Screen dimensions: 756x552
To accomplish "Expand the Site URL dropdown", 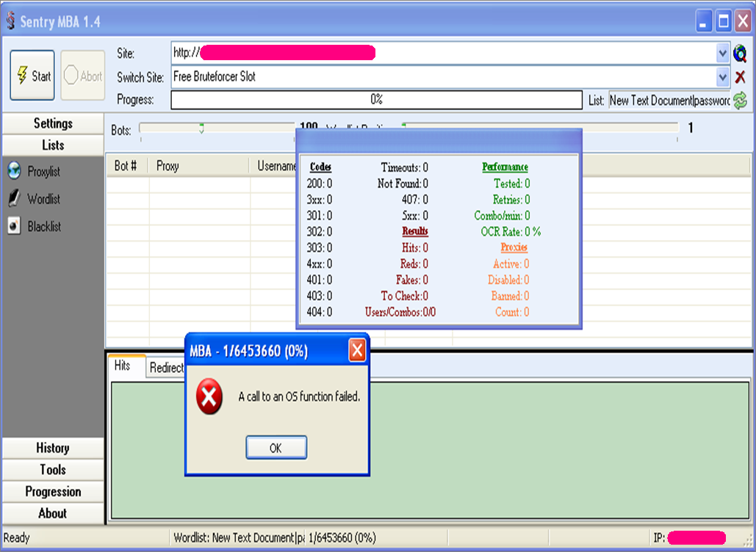I will [722, 53].
